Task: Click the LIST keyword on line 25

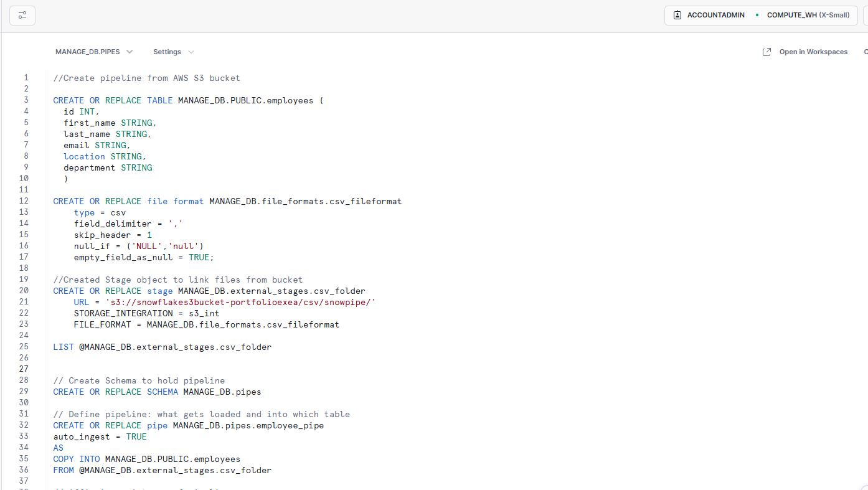Action: click(x=63, y=347)
